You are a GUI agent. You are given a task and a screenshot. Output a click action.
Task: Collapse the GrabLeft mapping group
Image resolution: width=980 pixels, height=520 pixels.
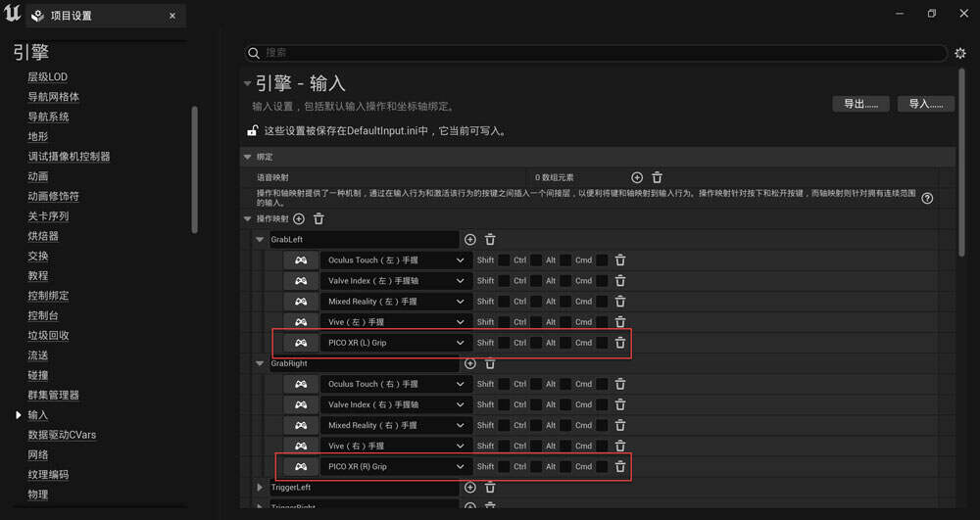pos(260,240)
